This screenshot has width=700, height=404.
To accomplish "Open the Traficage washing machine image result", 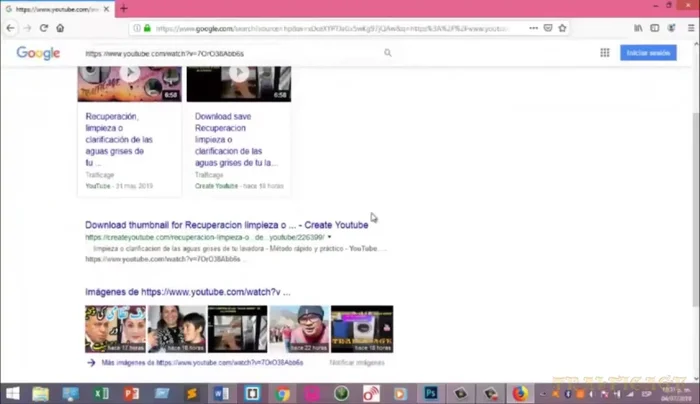I will 362,329.
